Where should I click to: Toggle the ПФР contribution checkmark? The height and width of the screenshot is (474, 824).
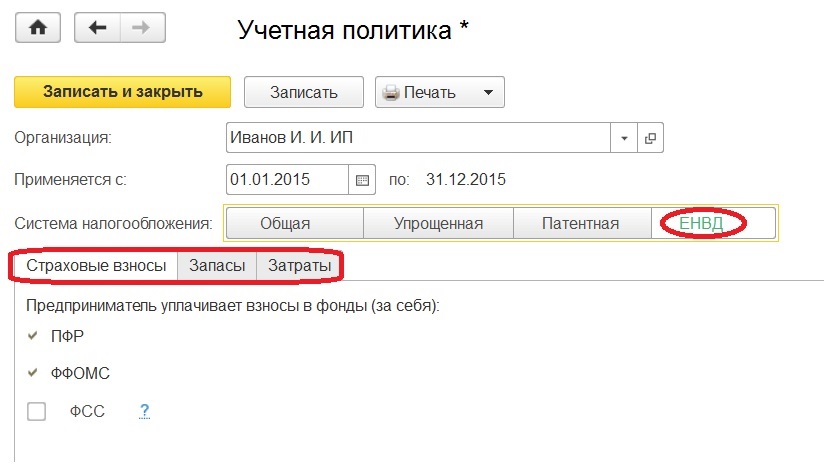coord(33,335)
